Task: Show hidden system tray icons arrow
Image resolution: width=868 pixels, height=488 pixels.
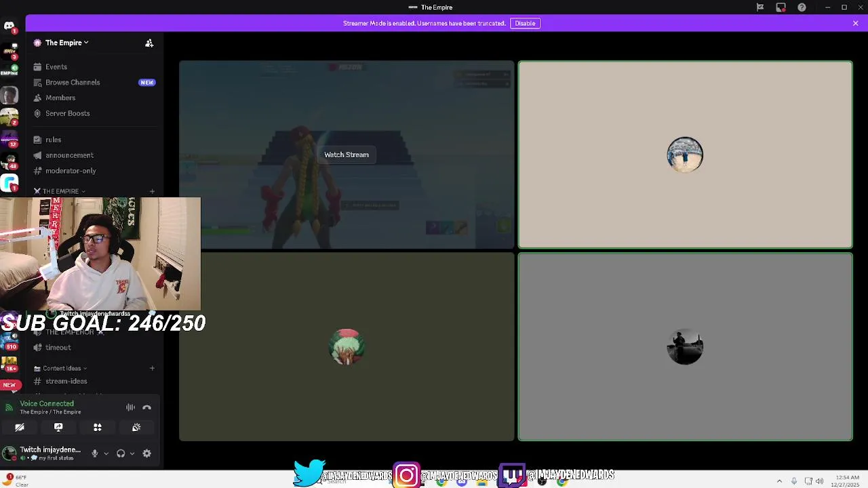Action: (779, 481)
